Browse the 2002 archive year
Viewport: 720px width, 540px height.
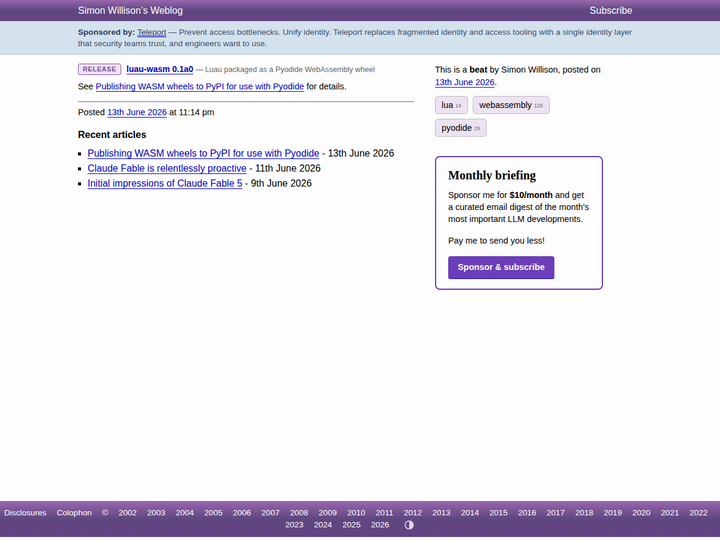[128, 513]
